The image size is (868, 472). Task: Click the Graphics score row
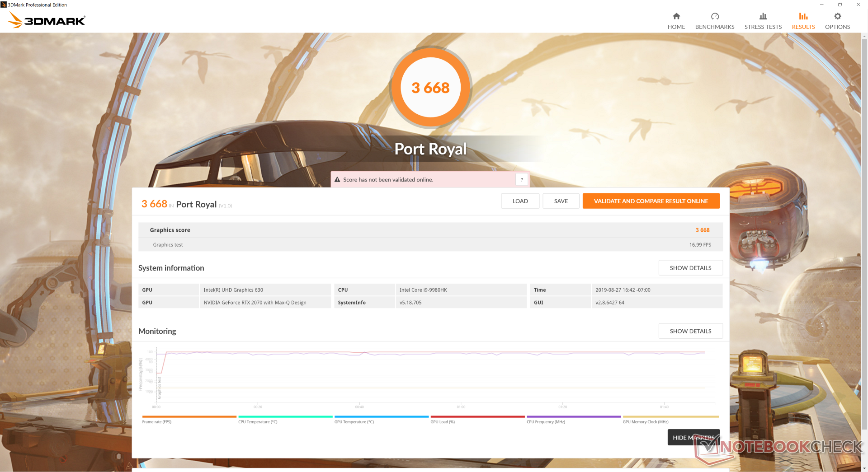430,230
